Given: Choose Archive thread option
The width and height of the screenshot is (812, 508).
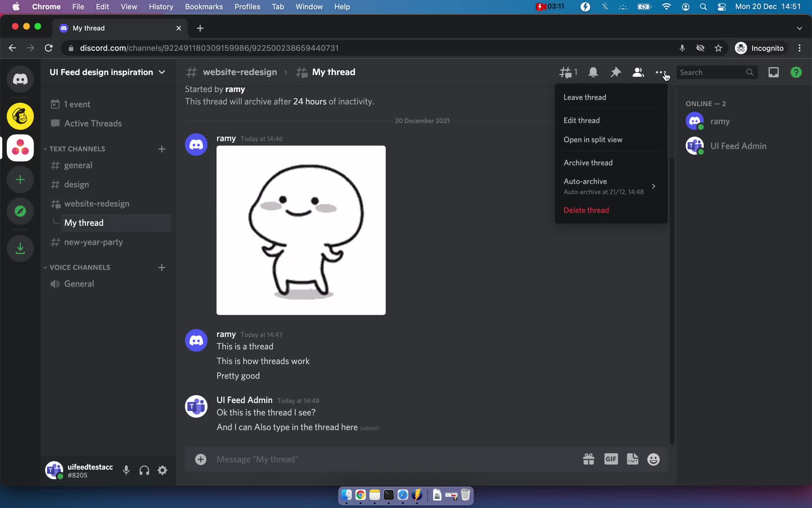Looking at the screenshot, I should [611, 163].
